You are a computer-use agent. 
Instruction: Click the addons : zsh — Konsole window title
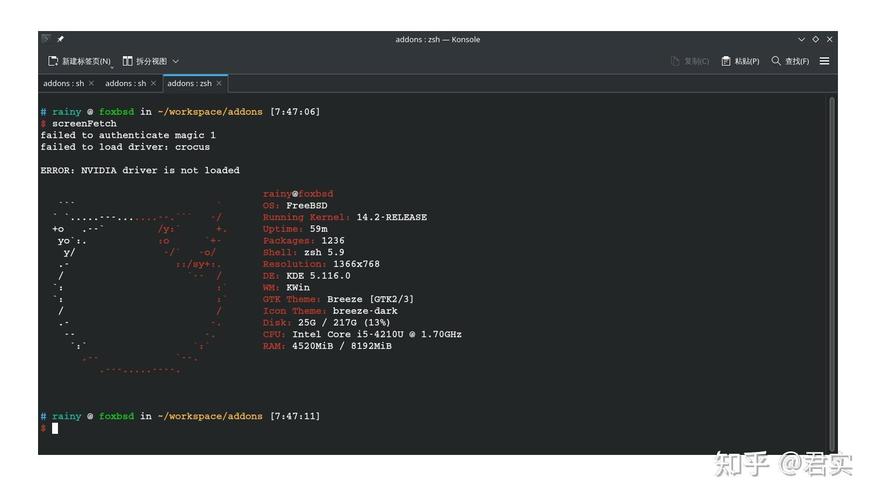point(437,39)
